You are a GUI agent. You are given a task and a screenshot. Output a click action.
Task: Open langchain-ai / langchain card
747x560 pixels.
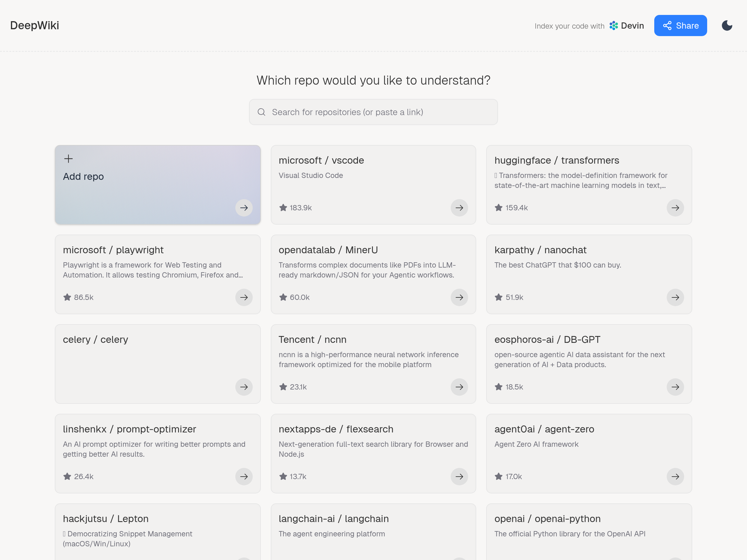click(373, 532)
